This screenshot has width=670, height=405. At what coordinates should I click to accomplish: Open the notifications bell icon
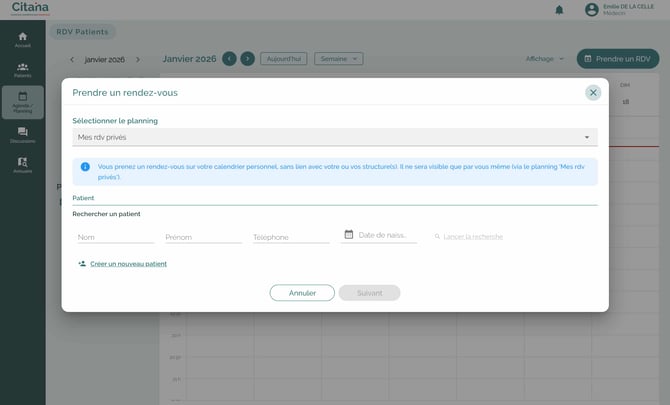click(559, 10)
